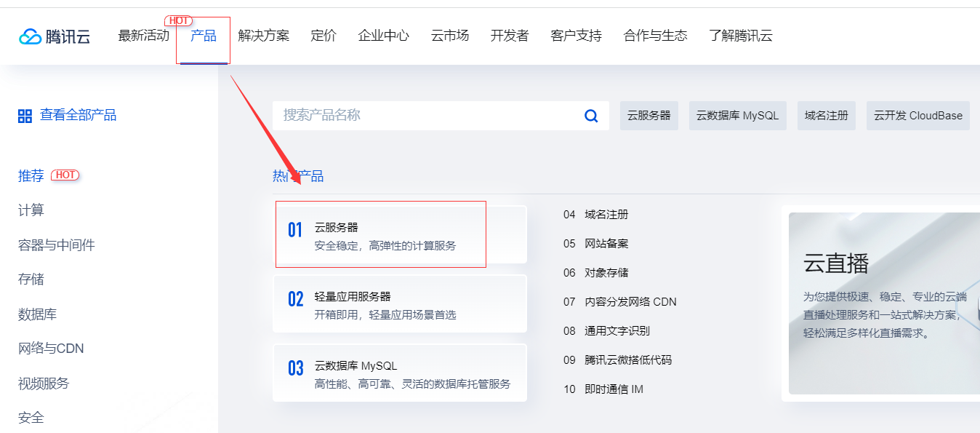Click the search magnifier icon
This screenshot has width=980, height=433.
[591, 116]
